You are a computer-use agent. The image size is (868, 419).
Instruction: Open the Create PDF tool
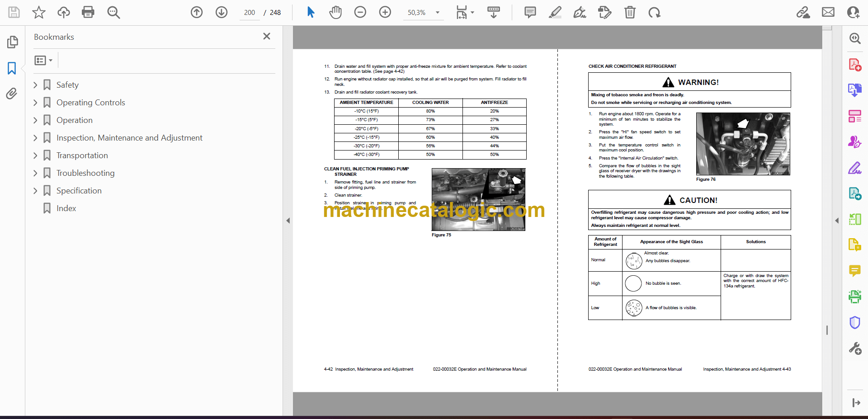[855, 65]
